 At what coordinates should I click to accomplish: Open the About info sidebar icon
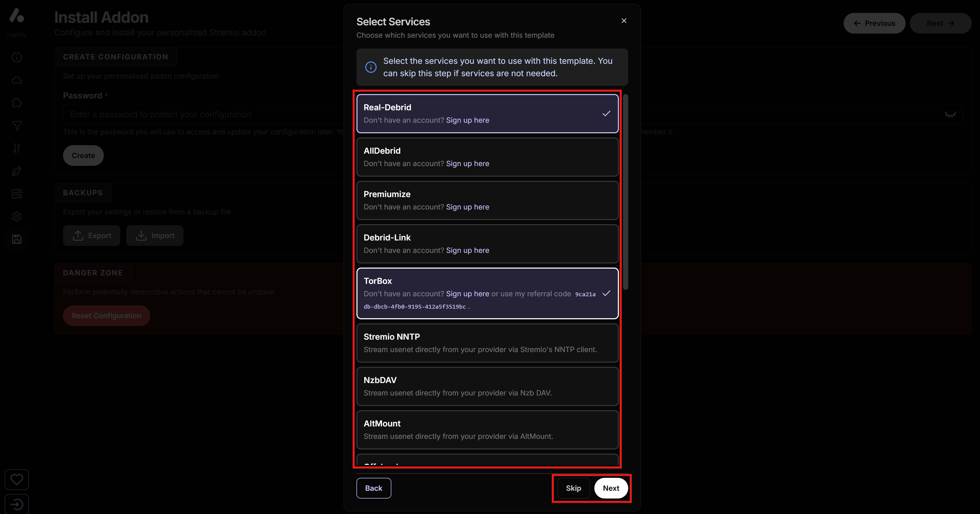click(17, 57)
